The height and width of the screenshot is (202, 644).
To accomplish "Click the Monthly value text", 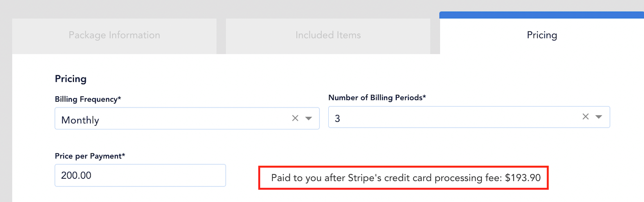I will click(80, 120).
